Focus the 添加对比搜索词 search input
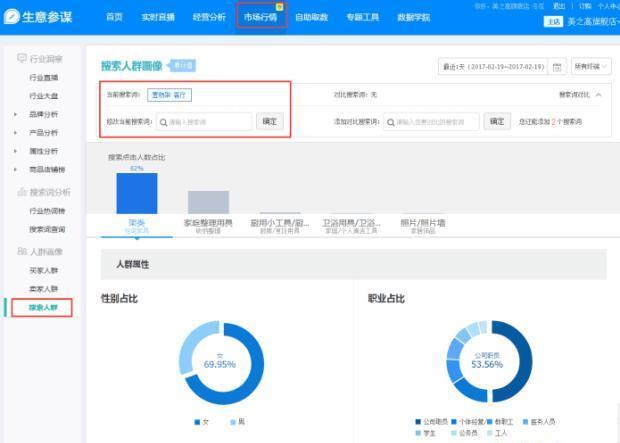 pyautogui.click(x=431, y=122)
